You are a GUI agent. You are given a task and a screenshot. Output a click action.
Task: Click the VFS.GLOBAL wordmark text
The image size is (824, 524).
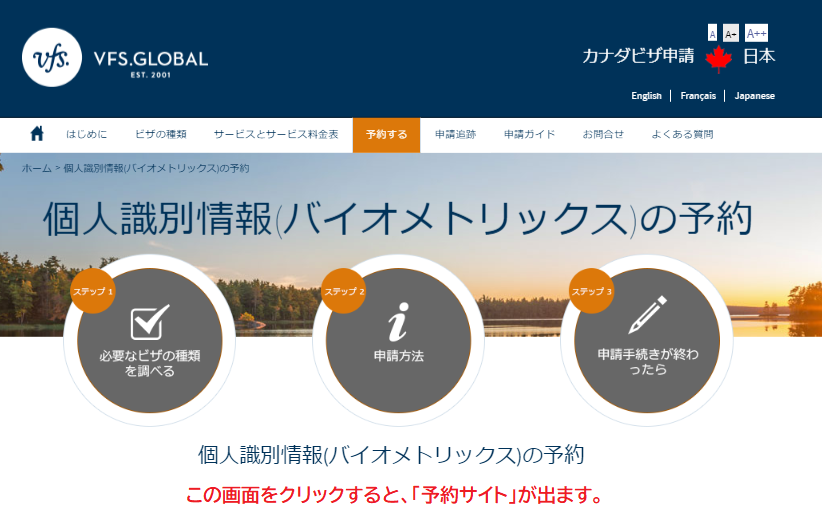(x=151, y=59)
